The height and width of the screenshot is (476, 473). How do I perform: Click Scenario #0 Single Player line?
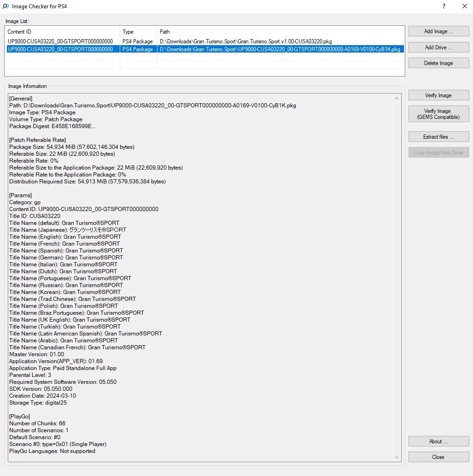58,444
